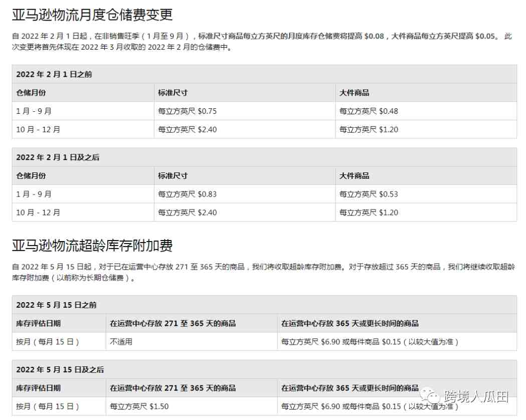Screen dimensions: 526x420
Task: Select "按月（每月 15 日）" in "5 月 15 日之前" table
Action: [48, 342]
